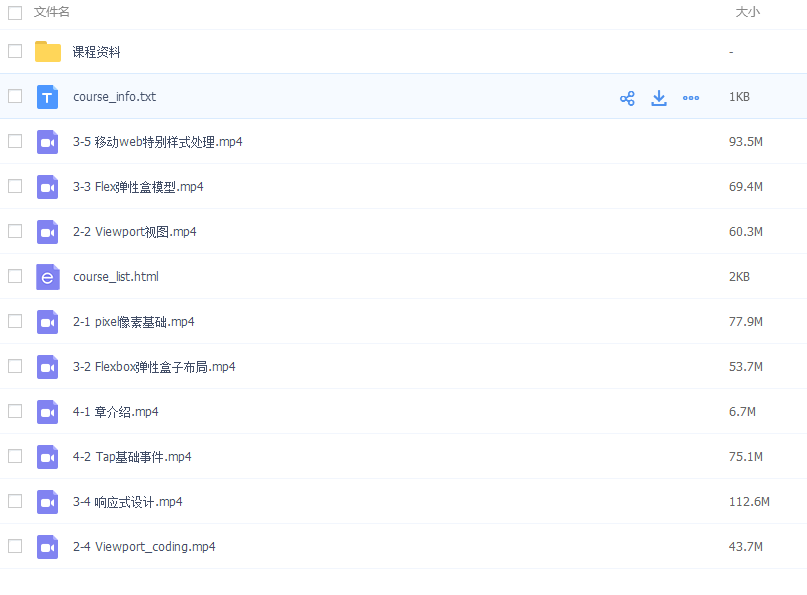Image resolution: width=807 pixels, height=595 pixels.
Task: Click the share icon for course_info.txt
Action: [627, 98]
